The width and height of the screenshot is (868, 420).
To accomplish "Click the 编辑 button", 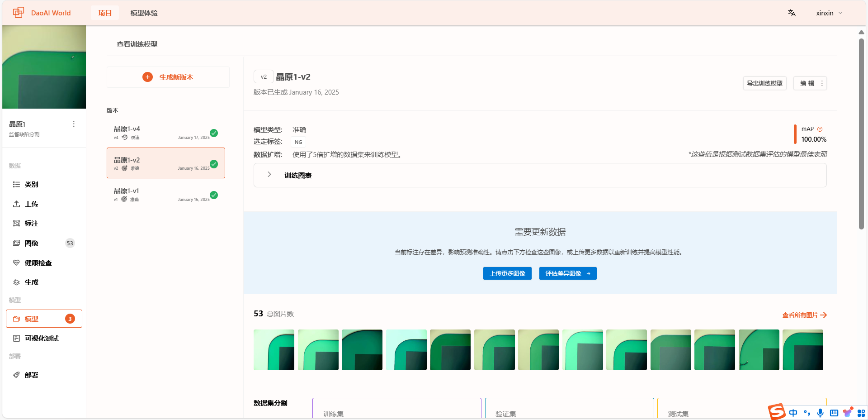I will click(807, 83).
